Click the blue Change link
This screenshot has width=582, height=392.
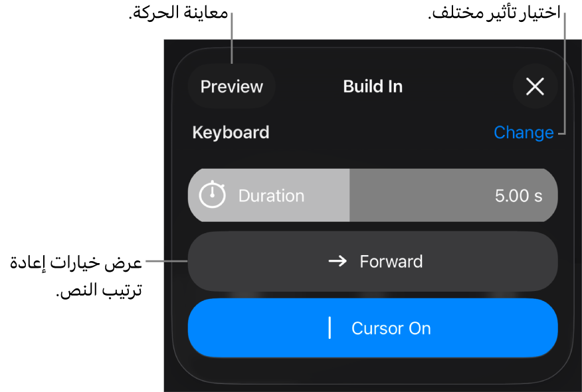click(524, 132)
